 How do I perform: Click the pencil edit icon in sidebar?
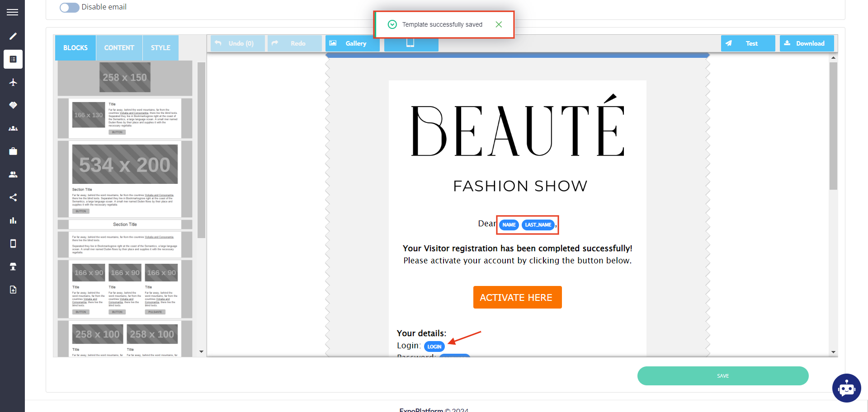13,36
